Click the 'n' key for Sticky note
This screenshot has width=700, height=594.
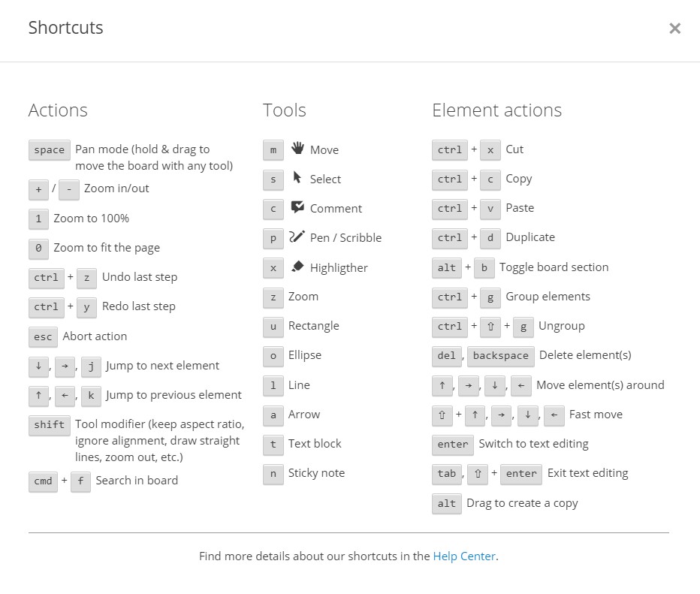click(x=273, y=473)
